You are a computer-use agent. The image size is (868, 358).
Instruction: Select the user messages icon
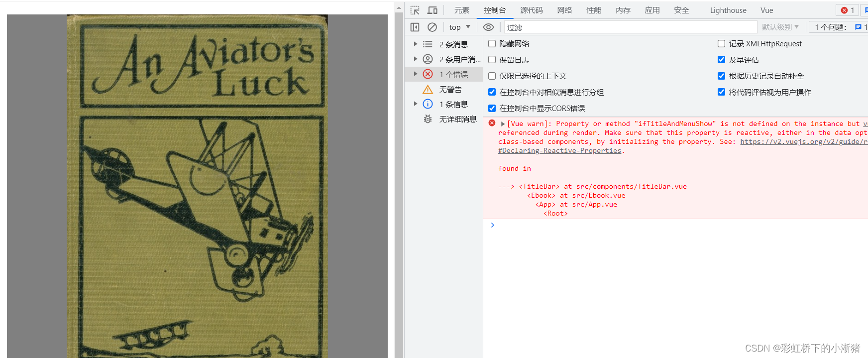428,59
